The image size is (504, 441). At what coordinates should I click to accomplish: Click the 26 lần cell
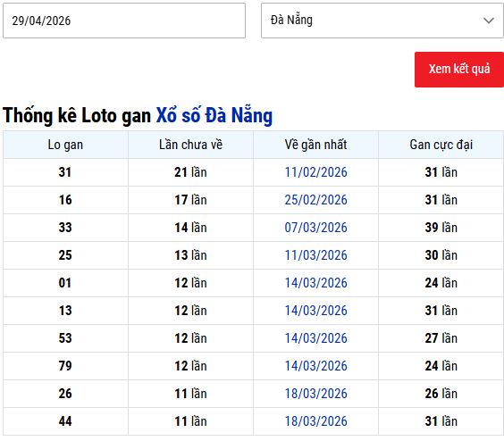441,394
